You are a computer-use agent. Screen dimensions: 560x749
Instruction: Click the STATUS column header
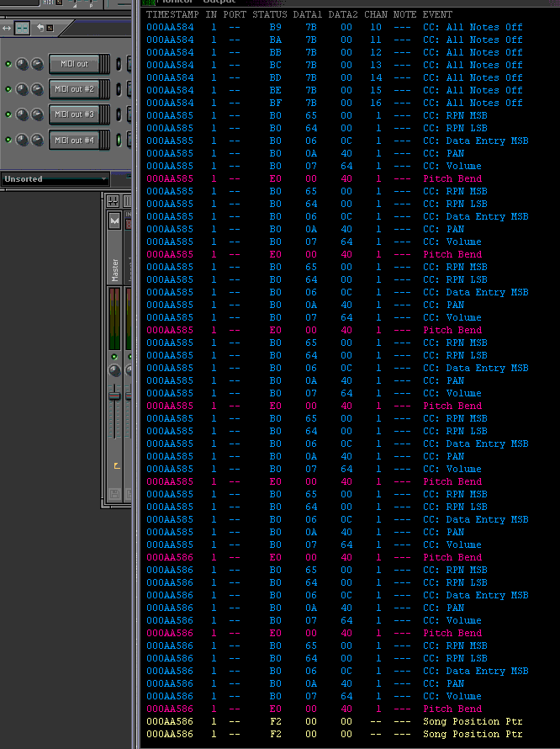click(x=270, y=15)
